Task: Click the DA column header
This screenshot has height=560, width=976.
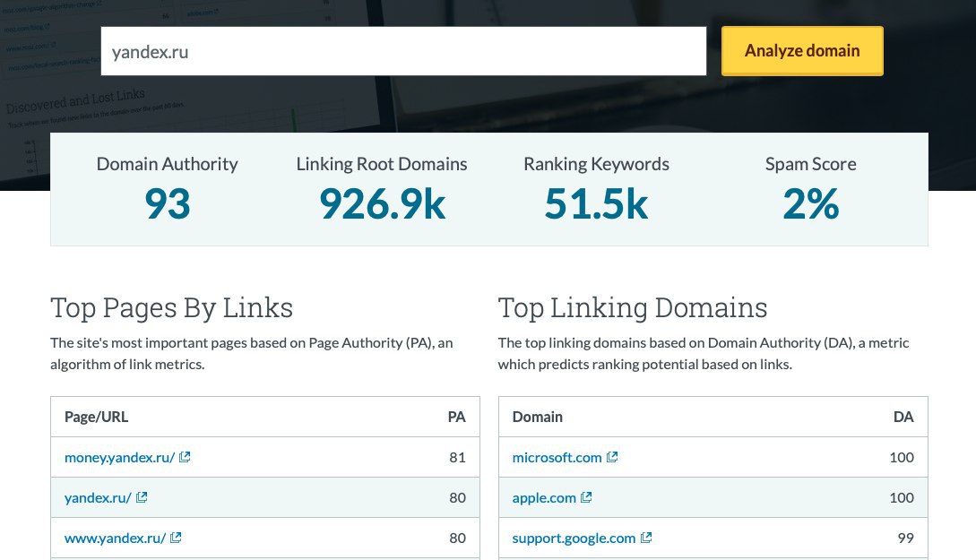Action: (903, 417)
